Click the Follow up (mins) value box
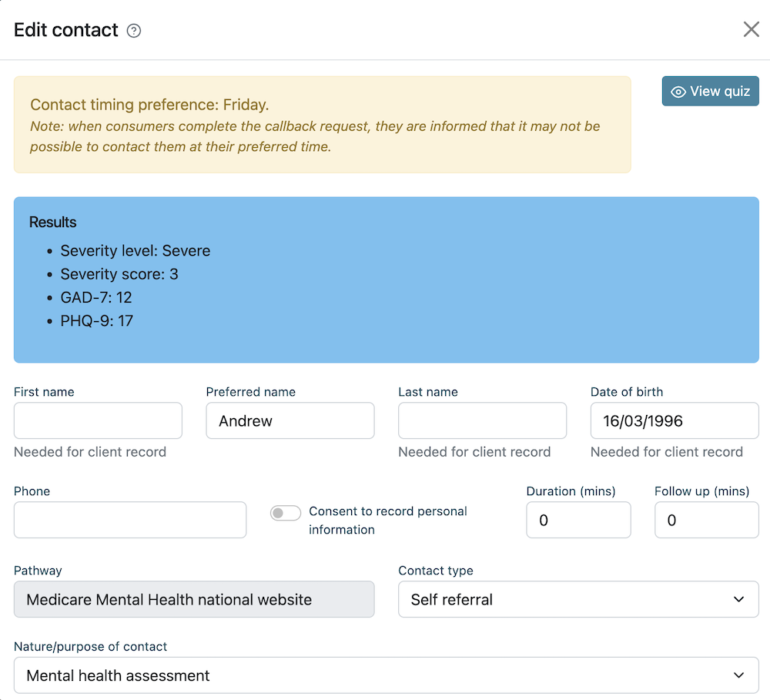The image size is (770, 700). tap(706, 520)
